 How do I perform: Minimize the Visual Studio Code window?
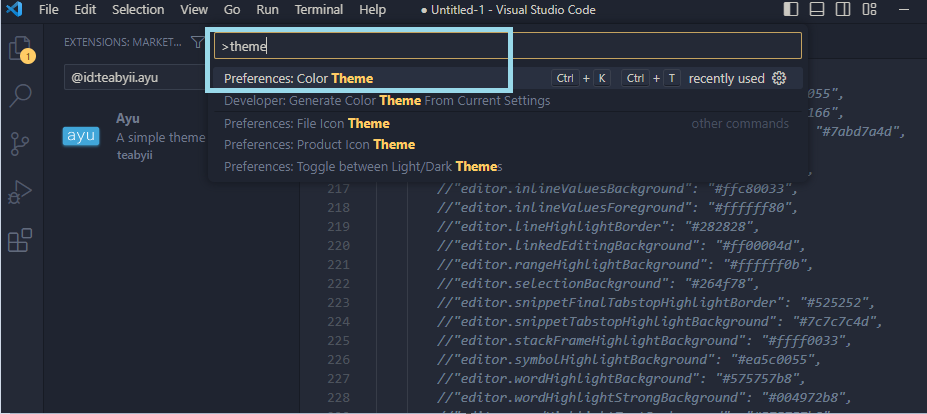[905, 9]
